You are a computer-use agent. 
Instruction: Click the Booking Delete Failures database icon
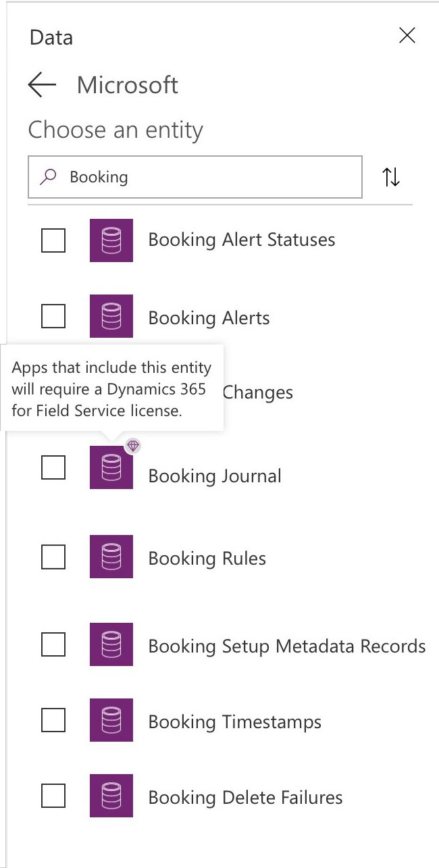pos(111,796)
